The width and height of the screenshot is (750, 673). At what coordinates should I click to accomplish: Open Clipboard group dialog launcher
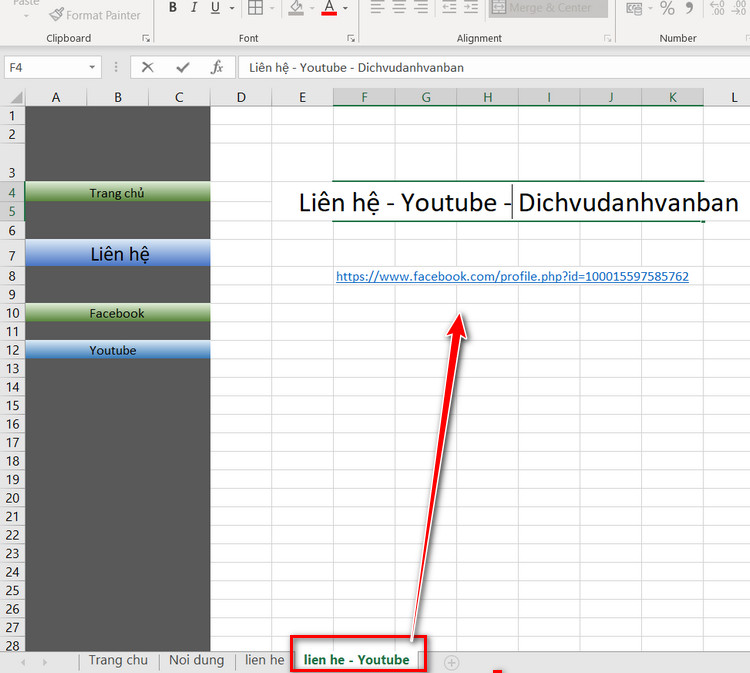pos(146,38)
